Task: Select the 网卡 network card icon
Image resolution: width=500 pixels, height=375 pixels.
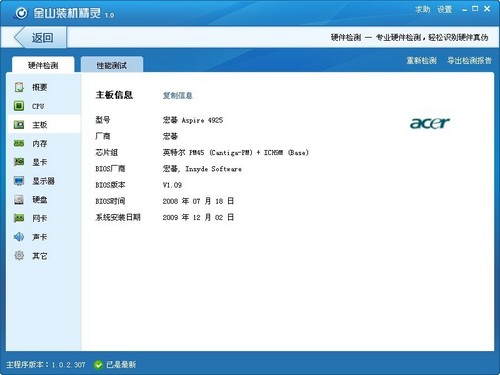Action: tap(19, 218)
